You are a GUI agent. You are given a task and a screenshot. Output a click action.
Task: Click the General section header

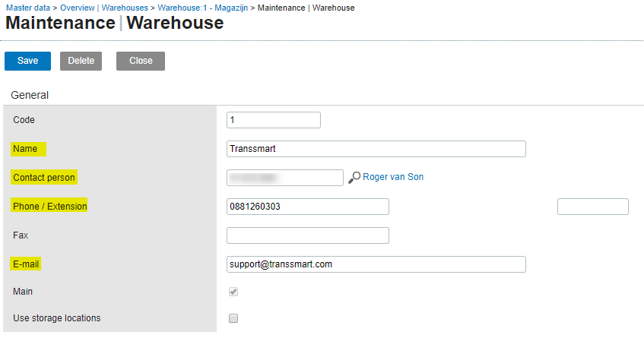(30, 95)
